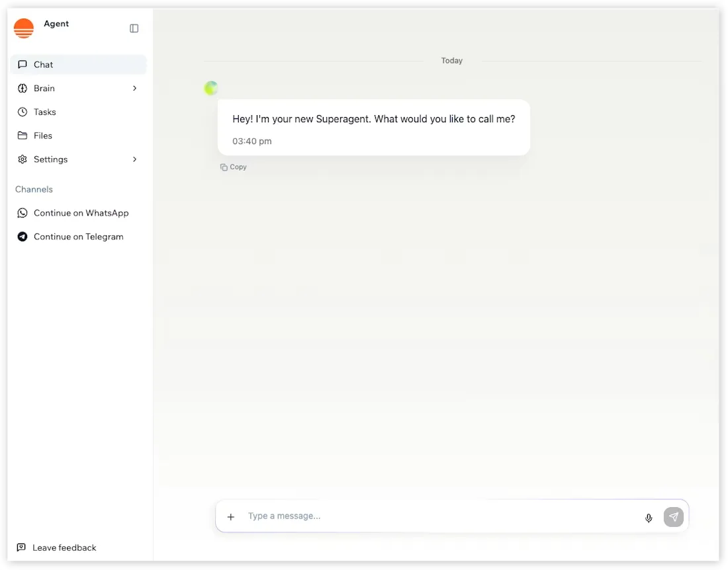The width and height of the screenshot is (728, 570).
Task: Expand the Brain submenu chevron
Action: point(134,88)
